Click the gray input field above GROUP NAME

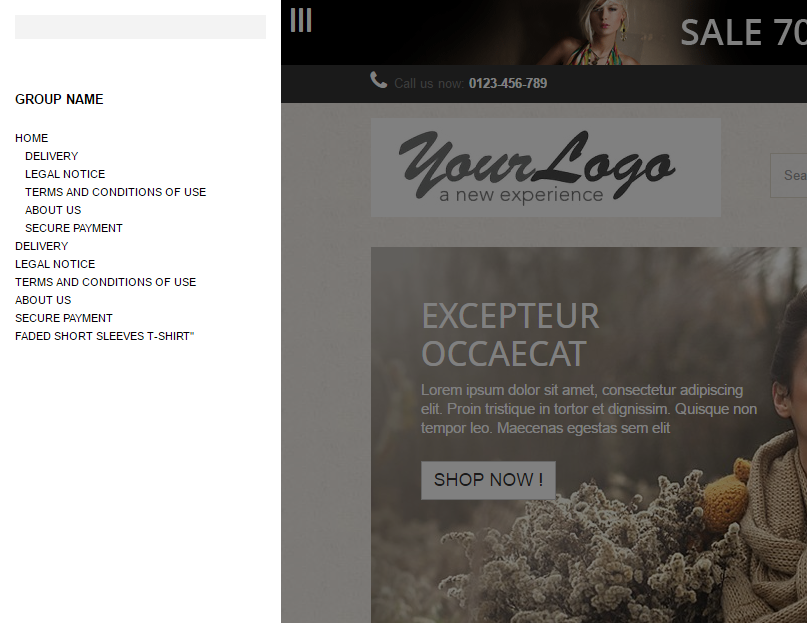(141, 27)
